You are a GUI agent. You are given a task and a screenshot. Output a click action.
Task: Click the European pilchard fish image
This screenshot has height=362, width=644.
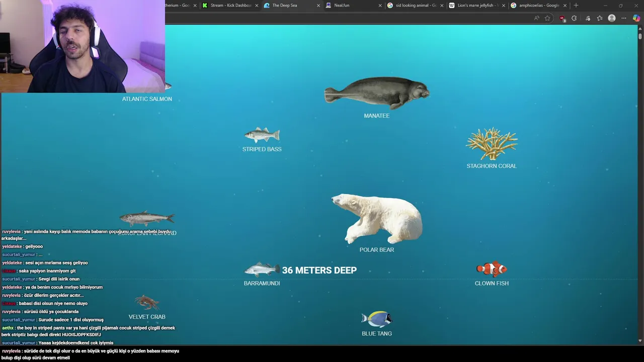coord(147,218)
